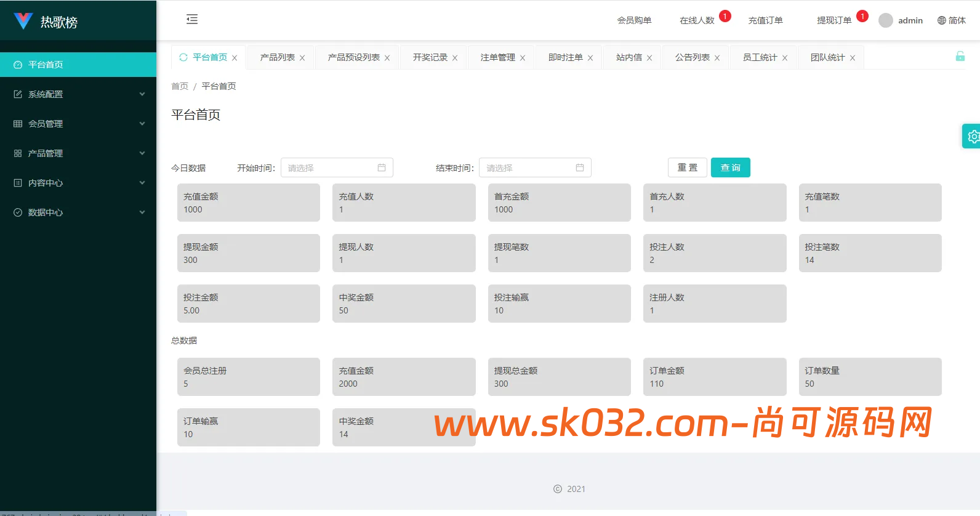Open 会员购单 header link
The width and height of the screenshot is (980, 516).
(x=634, y=20)
